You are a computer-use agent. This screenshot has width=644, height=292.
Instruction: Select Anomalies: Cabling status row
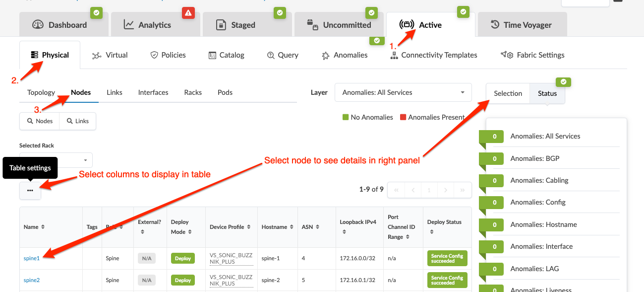[x=549, y=180]
